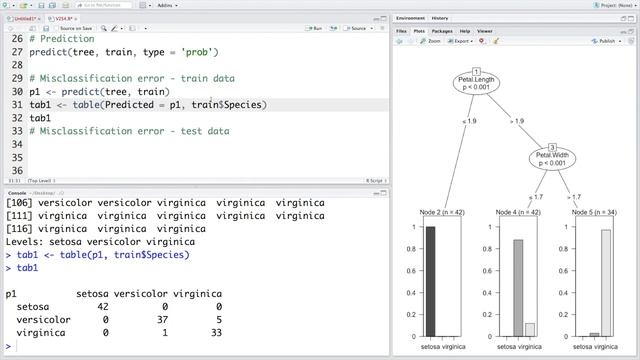Maximize the source editor pane icon
The image size is (640, 360).
point(384,19)
